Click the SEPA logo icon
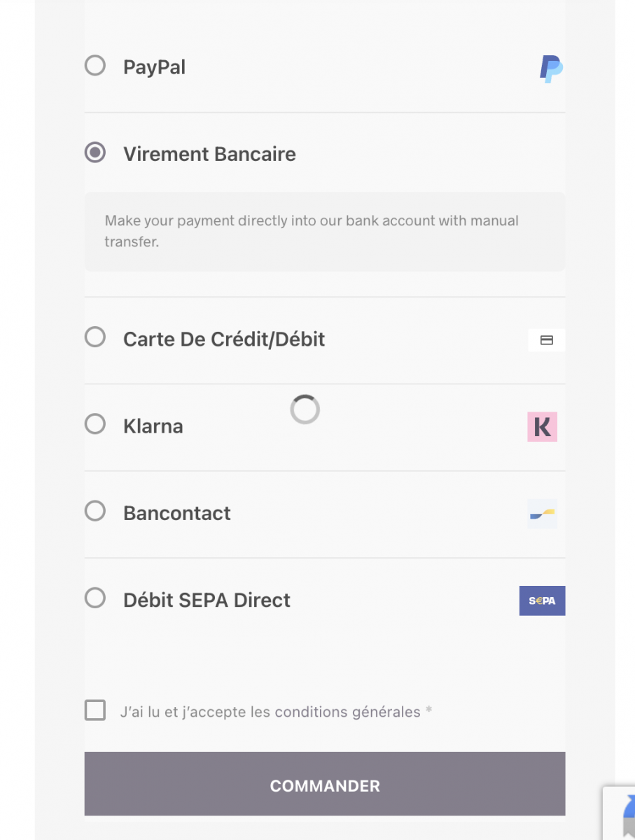The image size is (635, 840). 542,601
